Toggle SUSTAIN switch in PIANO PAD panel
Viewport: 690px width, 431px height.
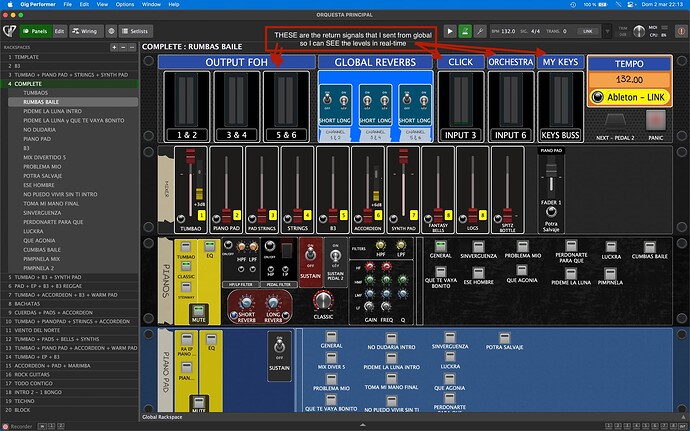tap(279, 347)
